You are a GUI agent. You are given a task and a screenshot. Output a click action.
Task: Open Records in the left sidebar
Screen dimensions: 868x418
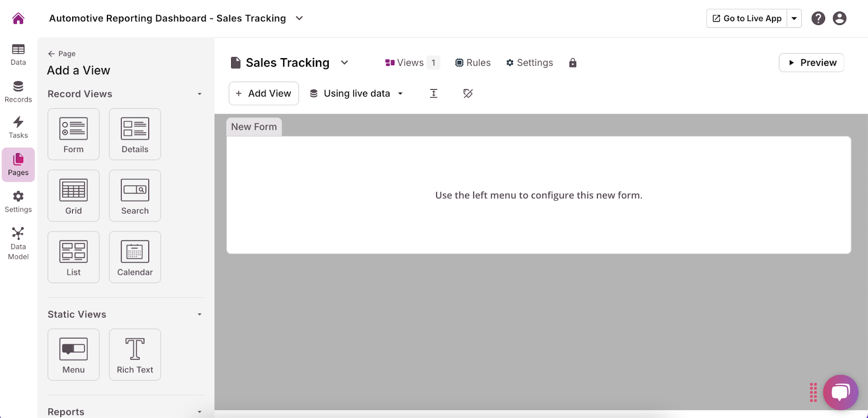click(x=18, y=91)
